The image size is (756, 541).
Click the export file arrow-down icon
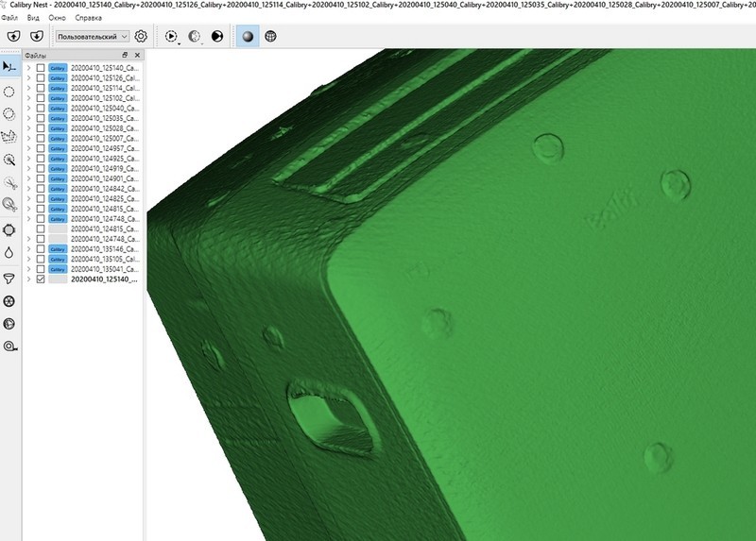tap(36, 36)
